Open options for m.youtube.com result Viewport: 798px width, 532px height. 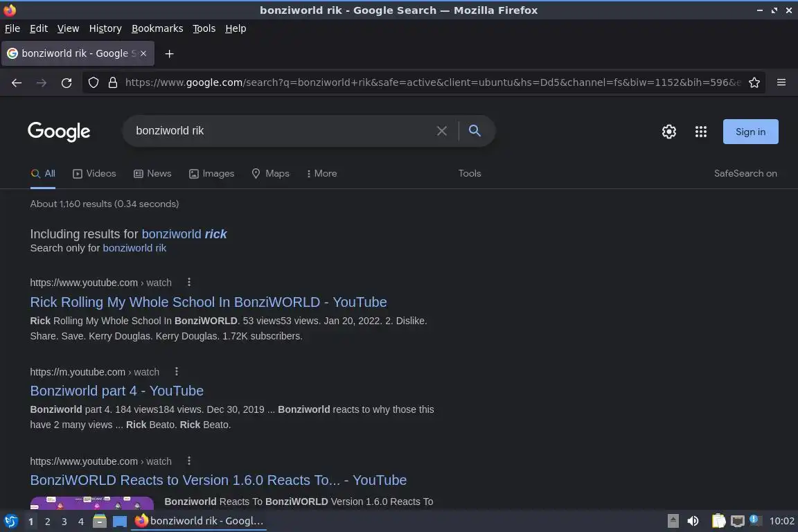click(177, 371)
